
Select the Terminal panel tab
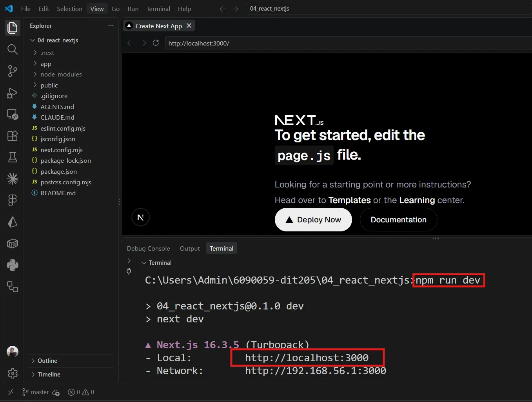(x=222, y=248)
